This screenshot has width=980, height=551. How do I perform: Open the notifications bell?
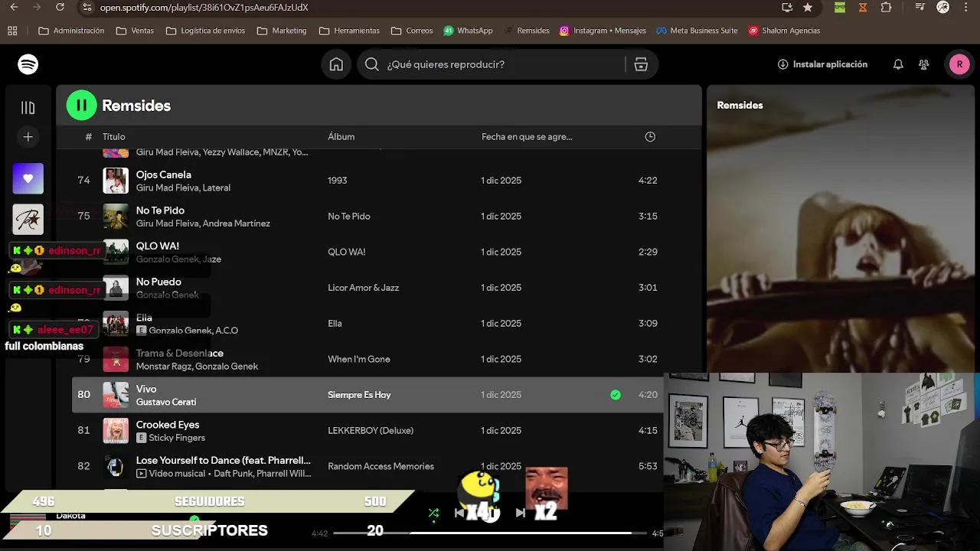[x=898, y=64]
